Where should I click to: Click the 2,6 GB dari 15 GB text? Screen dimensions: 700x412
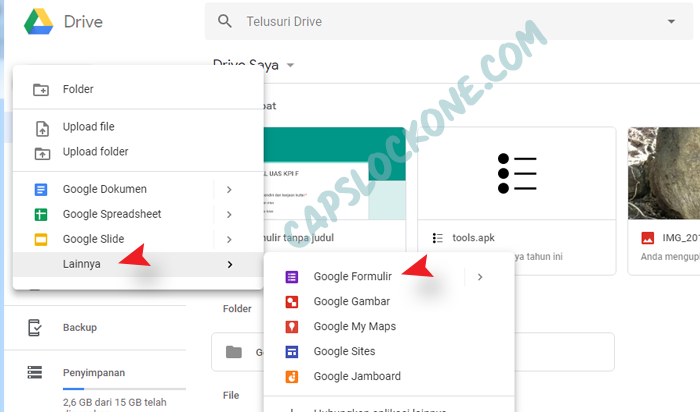(x=114, y=402)
